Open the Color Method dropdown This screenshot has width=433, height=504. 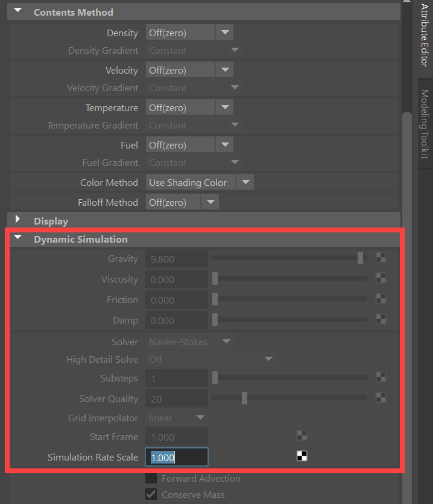200,182
